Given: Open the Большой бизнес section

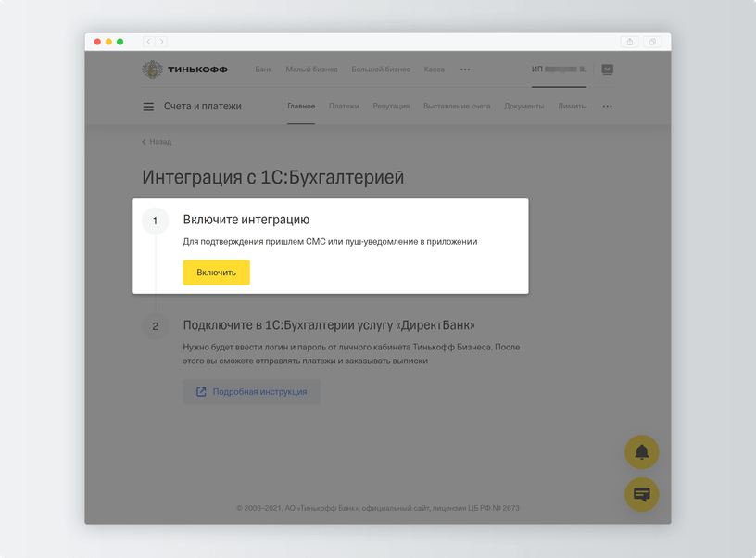Looking at the screenshot, I should coord(381,70).
